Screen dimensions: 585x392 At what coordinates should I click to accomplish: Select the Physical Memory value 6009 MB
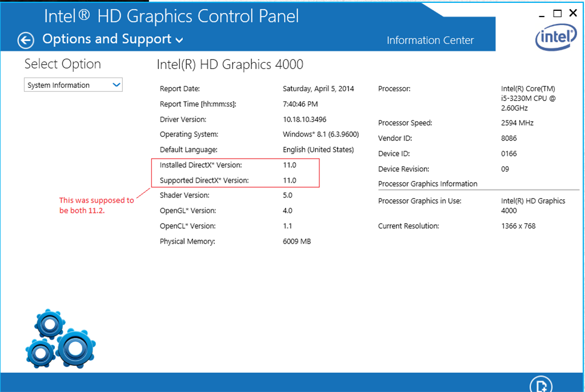pos(296,241)
